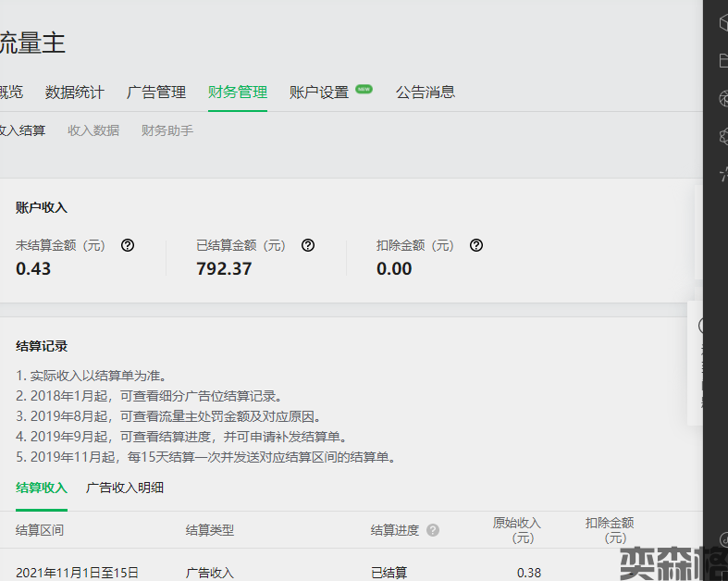Switch to 收入数据 sub-tab

[93, 130]
